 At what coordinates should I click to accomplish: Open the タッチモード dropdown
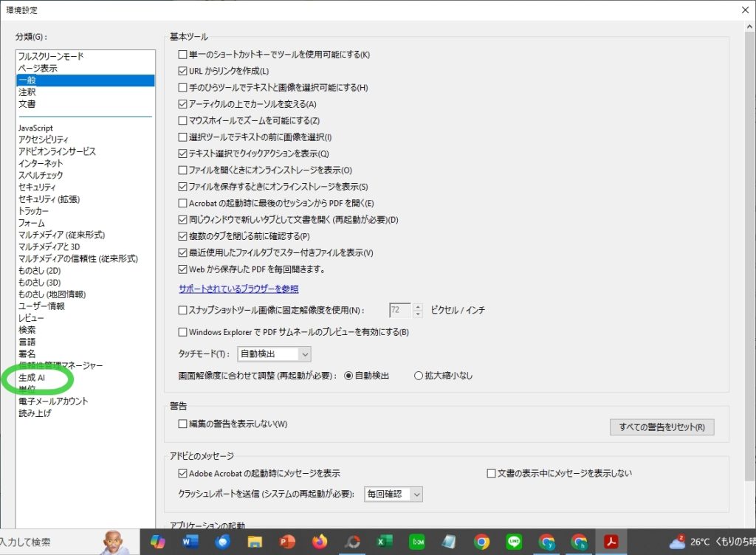click(274, 354)
